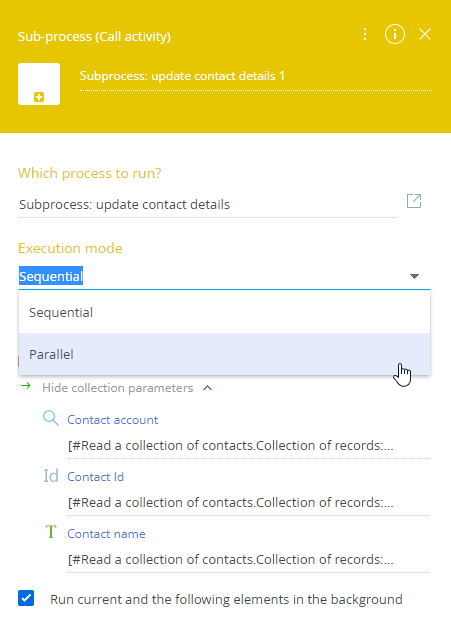Collapse via the Hide collection parameters chevron

(x=207, y=388)
